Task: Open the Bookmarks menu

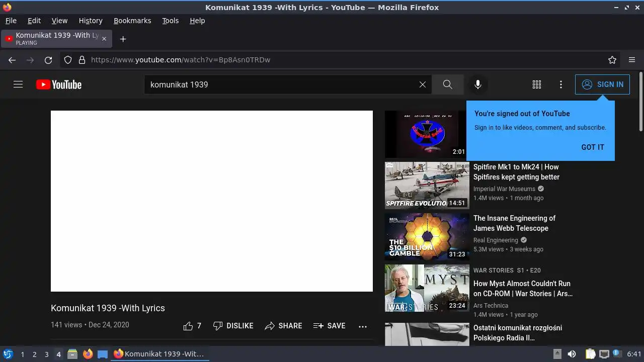Action: (132, 21)
